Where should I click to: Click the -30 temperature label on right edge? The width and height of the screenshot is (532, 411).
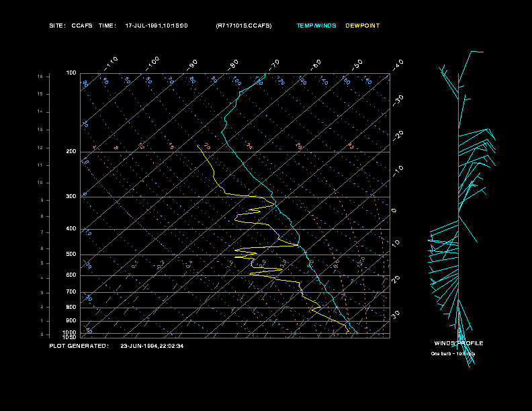[398, 100]
